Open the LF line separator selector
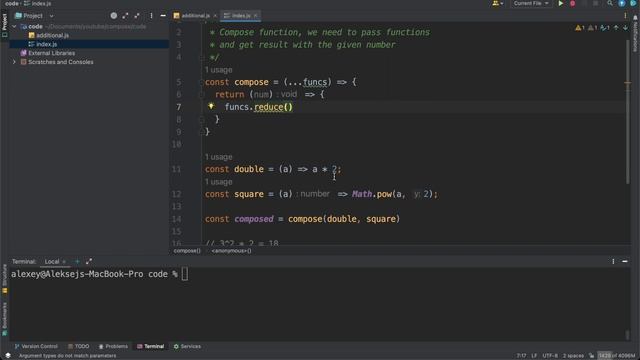Image resolution: width=640 pixels, height=360 pixels. coord(534,356)
